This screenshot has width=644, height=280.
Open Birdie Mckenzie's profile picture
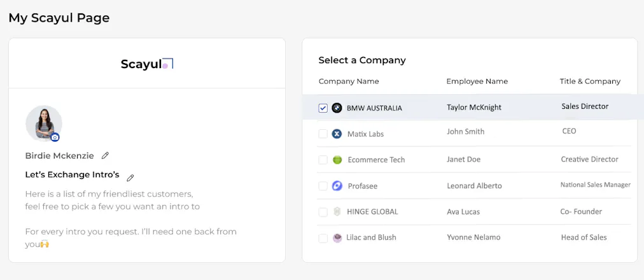[x=43, y=123]
